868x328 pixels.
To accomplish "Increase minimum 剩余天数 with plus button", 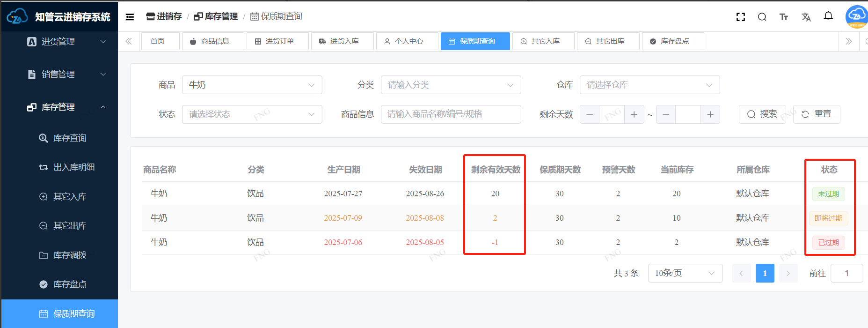I will [634, 114].
